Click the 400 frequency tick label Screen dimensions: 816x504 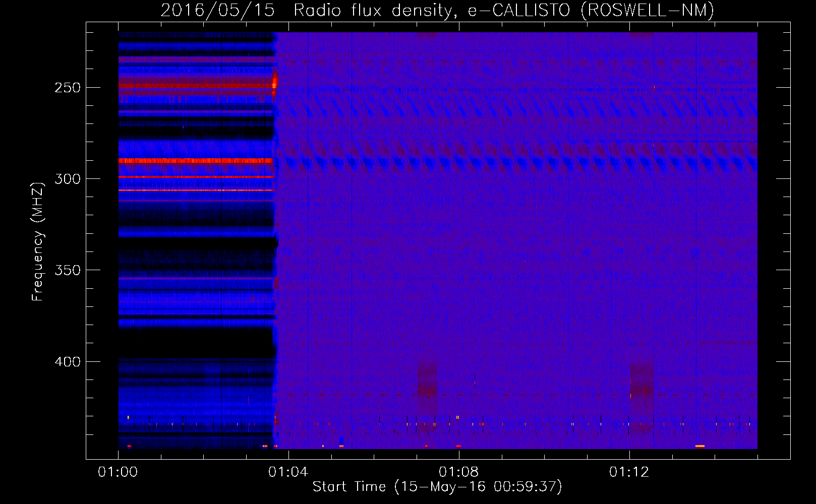68,362
